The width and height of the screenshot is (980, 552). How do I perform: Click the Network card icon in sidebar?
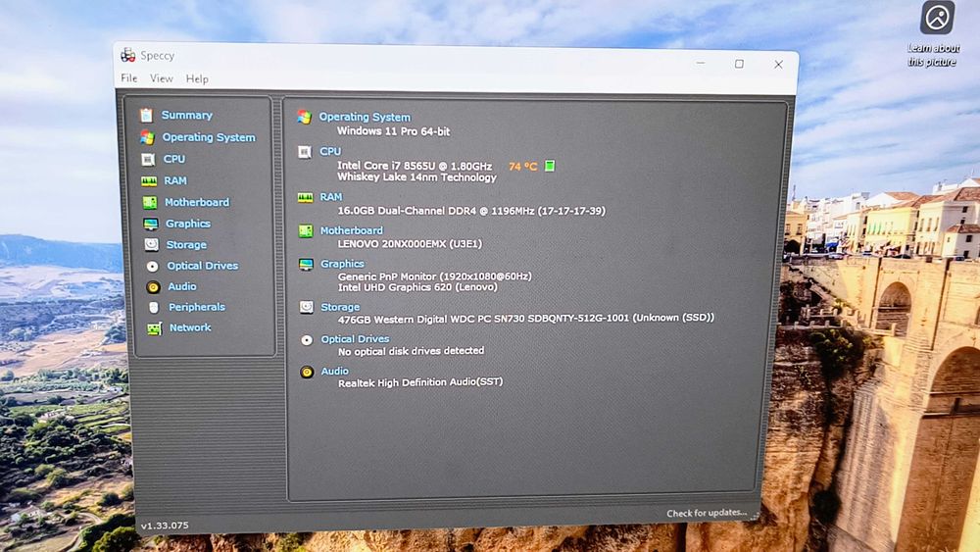click(155, 328)
